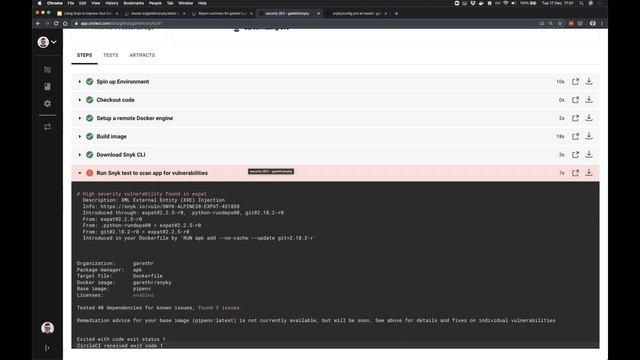Image resolution: width=640 pixels, height=360 pixels.
Task: Open the Bookmarks menu in the menu bar
Action: coord(133,3)
